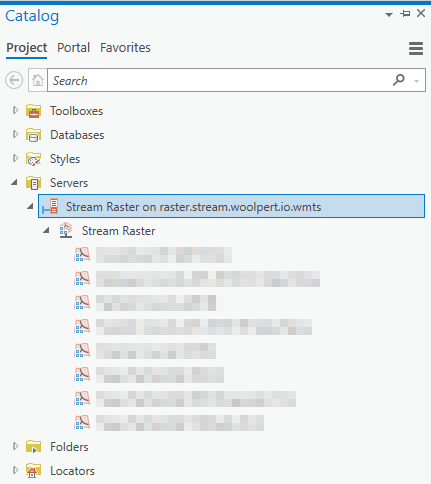Click the search magnifier icon

pos(399,80)
